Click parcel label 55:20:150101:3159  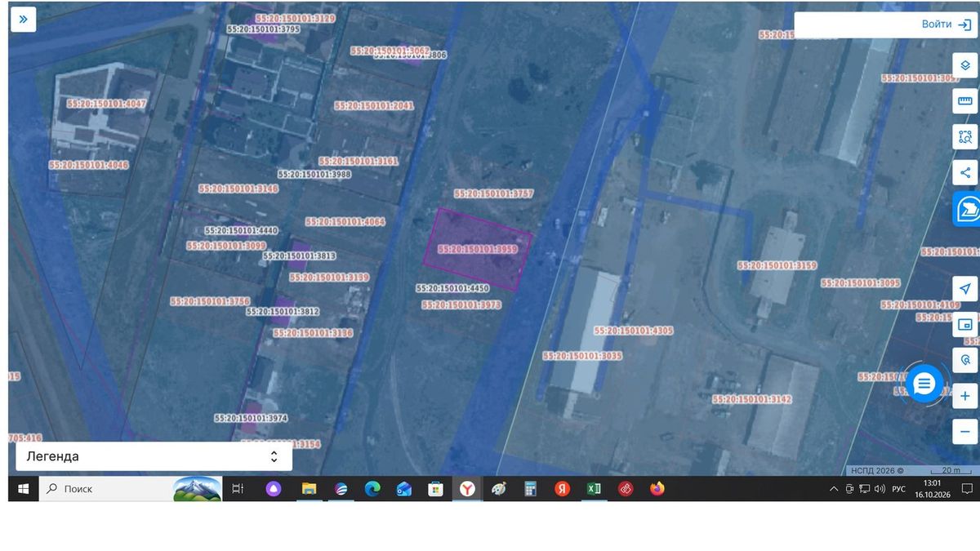coord(777,265)
